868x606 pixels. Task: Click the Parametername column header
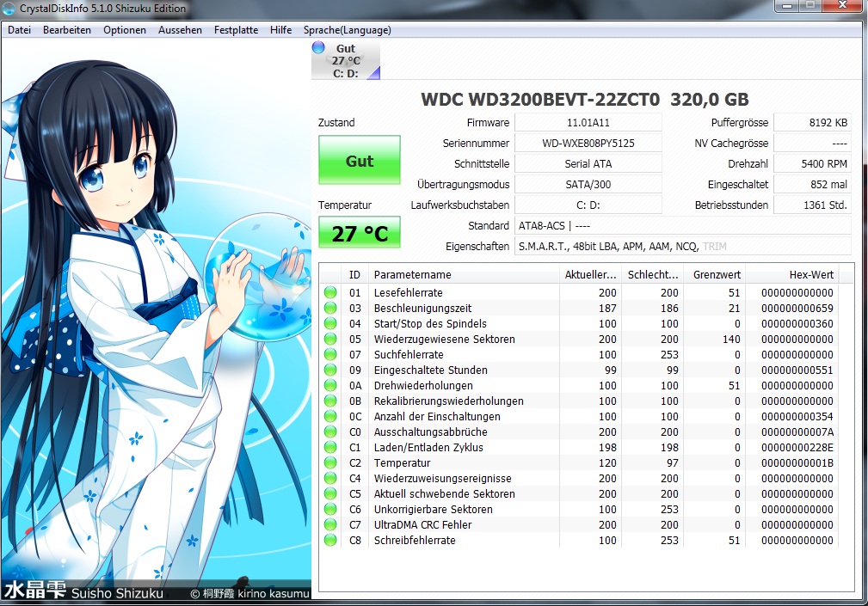click(464, 274)
